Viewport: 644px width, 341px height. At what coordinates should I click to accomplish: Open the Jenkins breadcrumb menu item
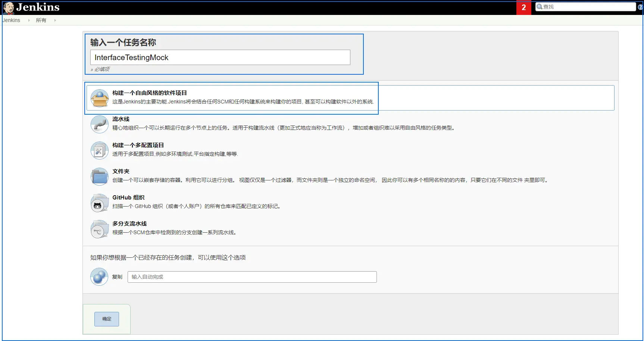(11, 20)
